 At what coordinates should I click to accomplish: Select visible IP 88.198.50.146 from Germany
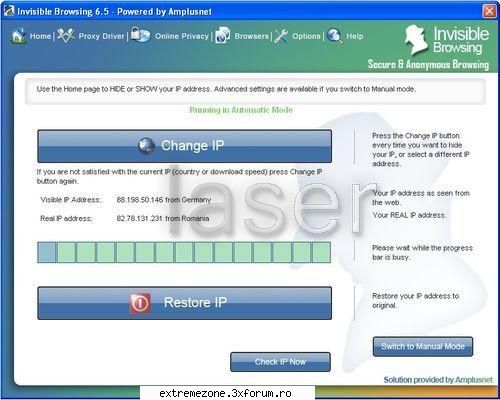(164, 200)
